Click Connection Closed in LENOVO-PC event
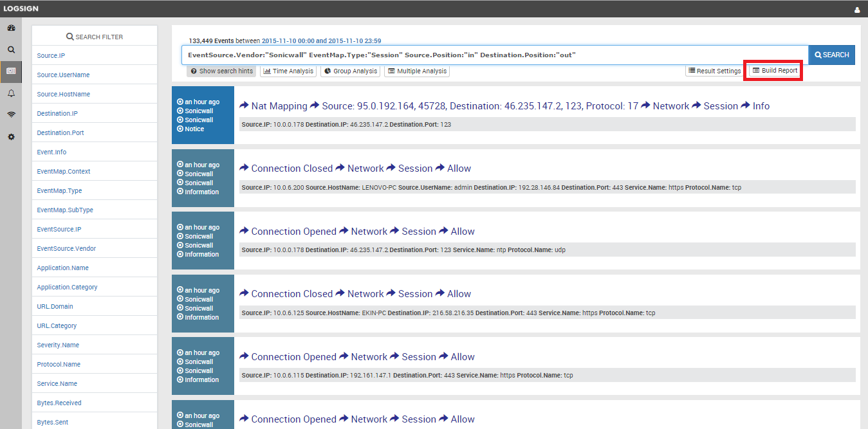Screen dimensions: 868x429 point(291,168)
